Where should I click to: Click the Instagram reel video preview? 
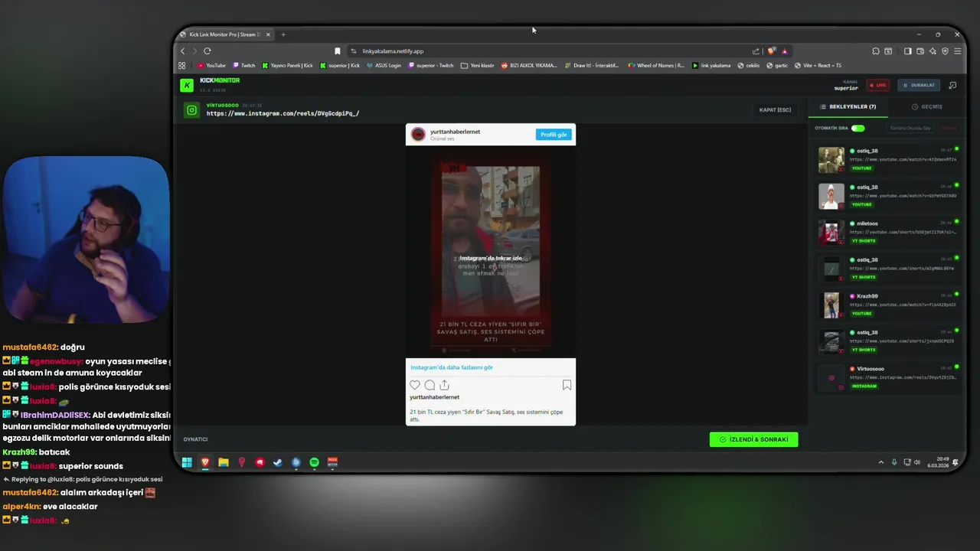(490, 250)
